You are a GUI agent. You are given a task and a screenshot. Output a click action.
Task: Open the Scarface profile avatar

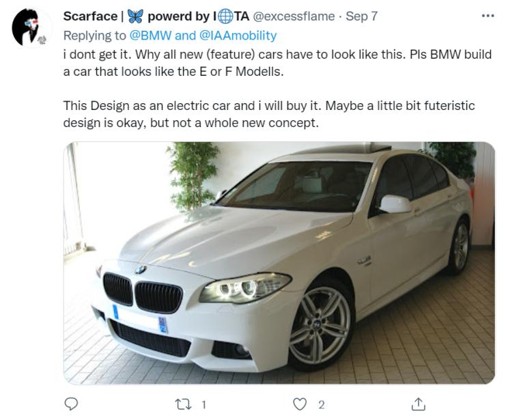tap(31, 28)
